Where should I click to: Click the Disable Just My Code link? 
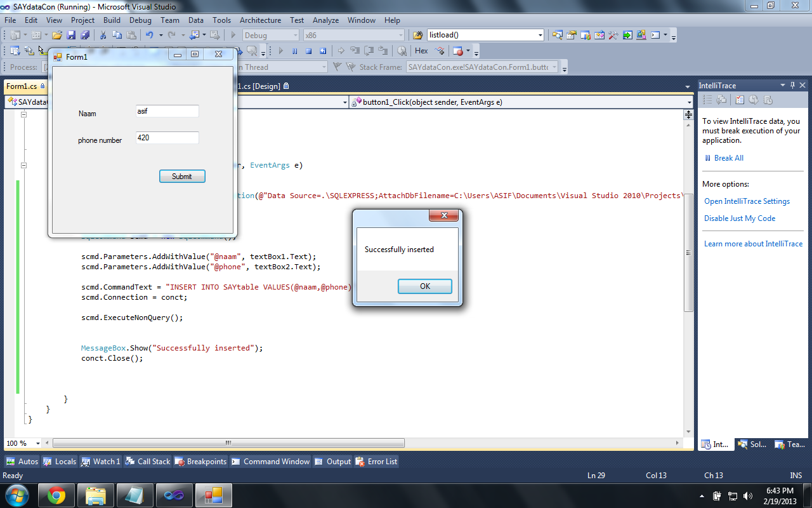pyautogui.click(x=740, y=218)
